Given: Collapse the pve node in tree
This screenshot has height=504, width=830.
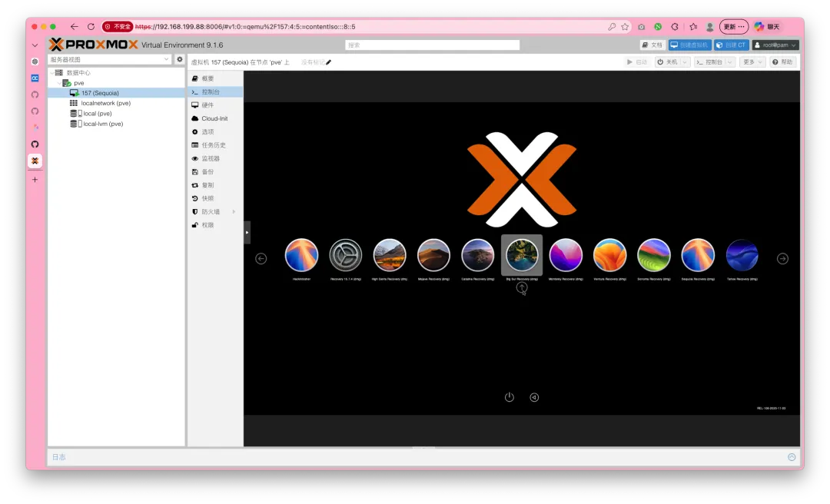Looking at the screenshot, I should pyautogui.click(x=58, y=83).
